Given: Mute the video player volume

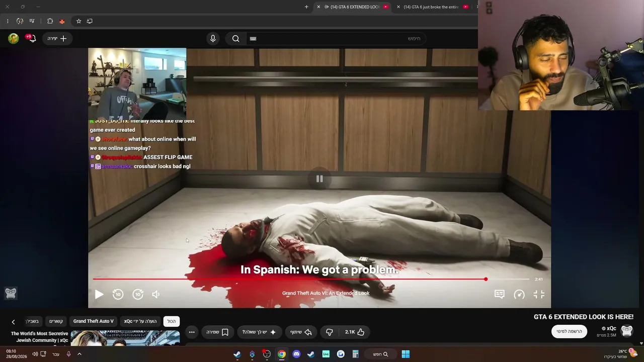Looking at the screenshot, I should click(x=156, y=295).
